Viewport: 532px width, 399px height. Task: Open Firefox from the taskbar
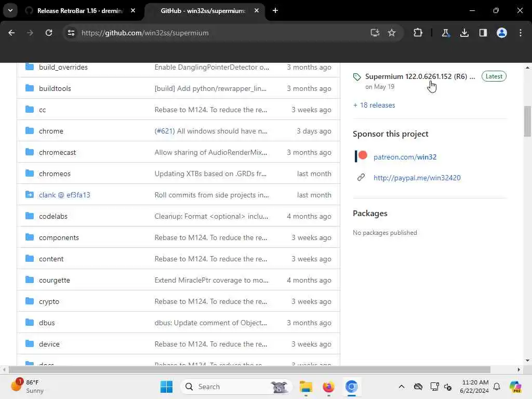pos(328,387)
